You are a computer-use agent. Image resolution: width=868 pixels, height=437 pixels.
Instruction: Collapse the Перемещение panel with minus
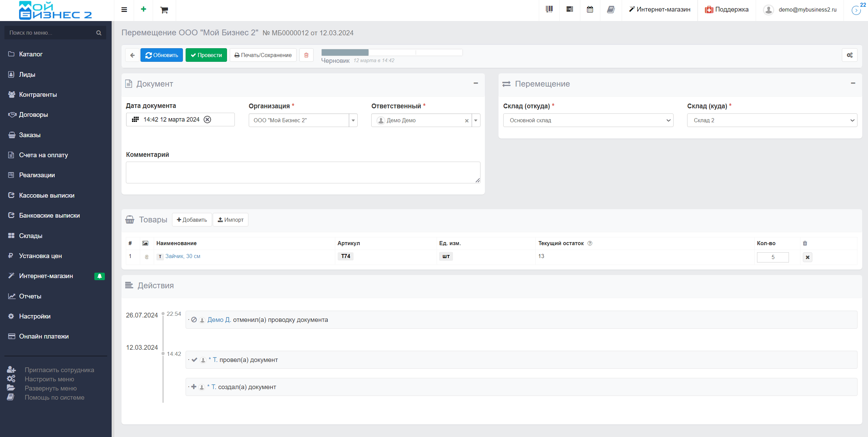[x=853, y=83]
